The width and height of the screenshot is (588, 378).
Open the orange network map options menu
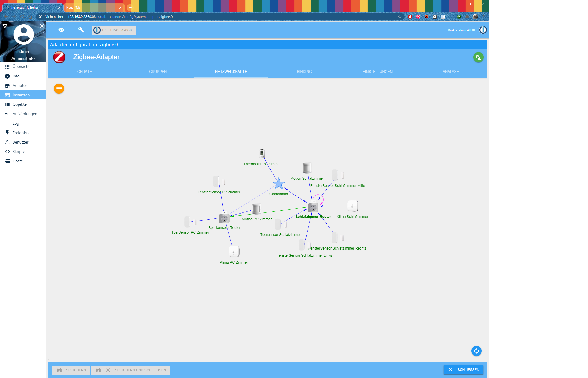(59, 89)
